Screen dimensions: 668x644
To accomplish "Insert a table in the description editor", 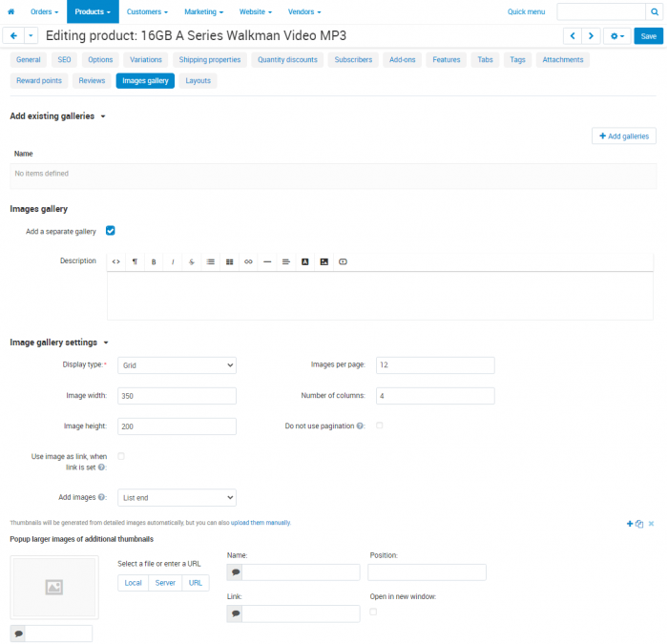I will pos(230,262).
